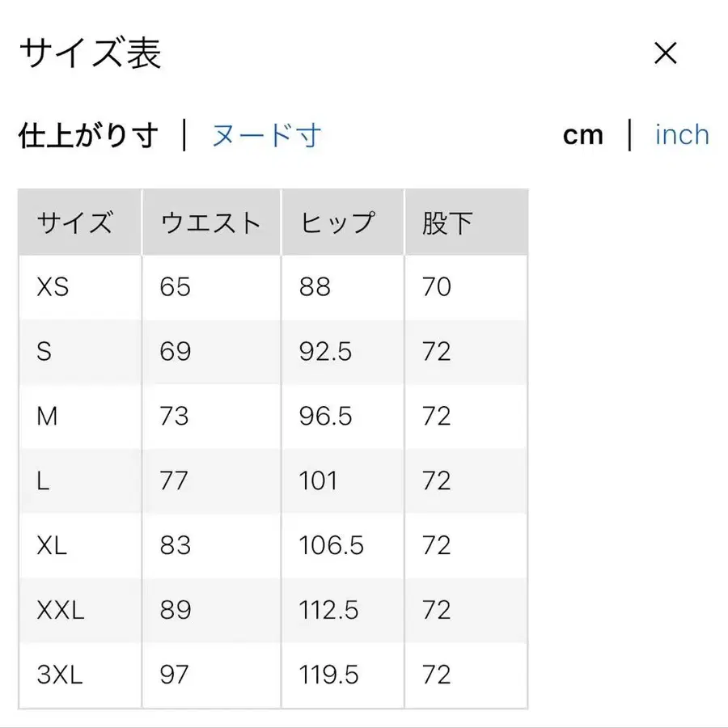The width and height of the screenshot is (728, 728).
Task: Click the サイズ column header
Action: [77, 222]
